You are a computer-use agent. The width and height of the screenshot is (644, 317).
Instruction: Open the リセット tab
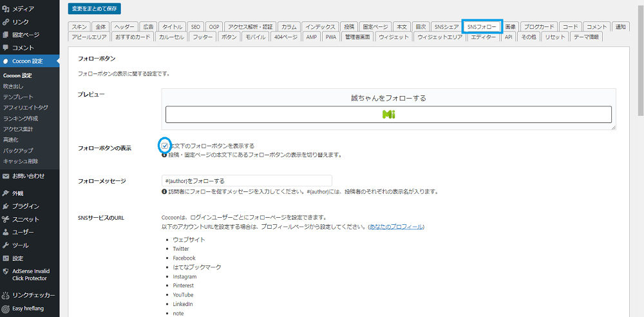click(x=555, y=37)
